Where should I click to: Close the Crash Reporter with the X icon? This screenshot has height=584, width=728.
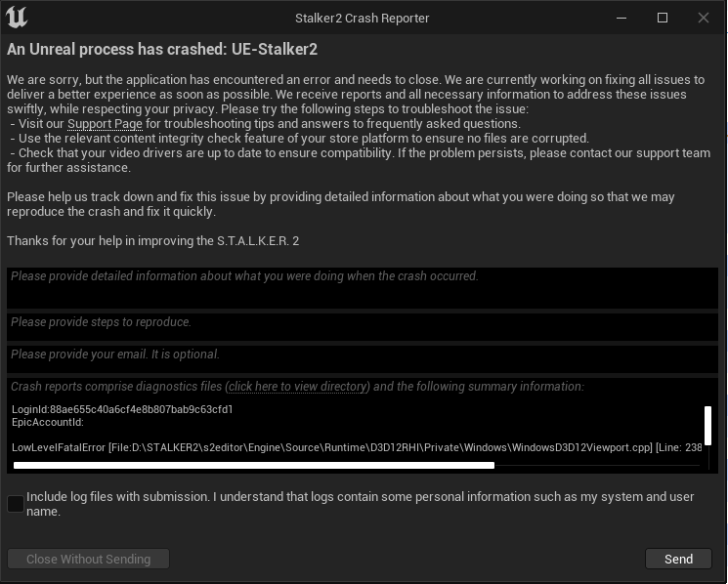click(x=704, y=19)
